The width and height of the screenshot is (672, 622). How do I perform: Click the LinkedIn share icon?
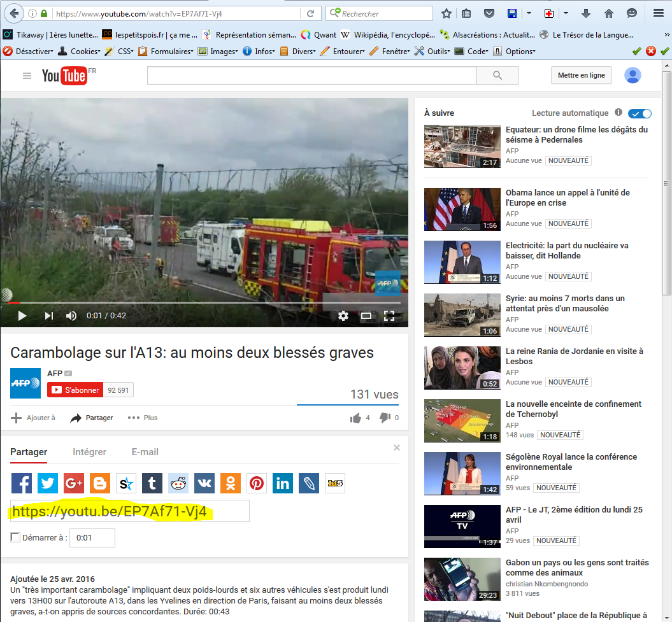(x=283, y=483)
